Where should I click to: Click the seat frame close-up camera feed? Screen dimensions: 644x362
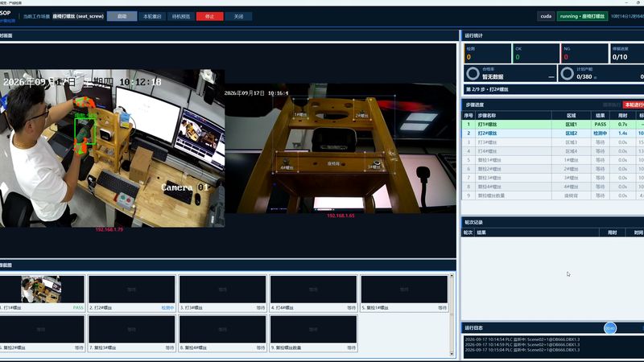point(341,148)
